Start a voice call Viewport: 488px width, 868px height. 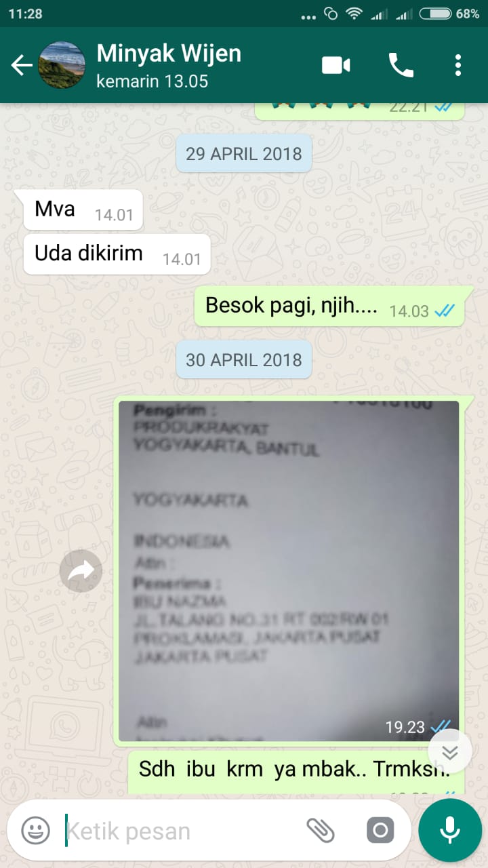coord(401,65)
